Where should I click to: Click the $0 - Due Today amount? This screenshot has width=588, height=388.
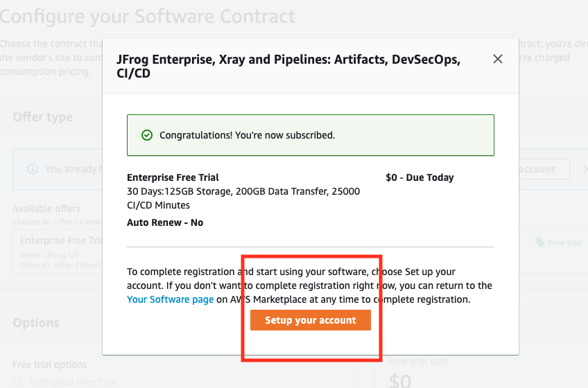point(420,177)
